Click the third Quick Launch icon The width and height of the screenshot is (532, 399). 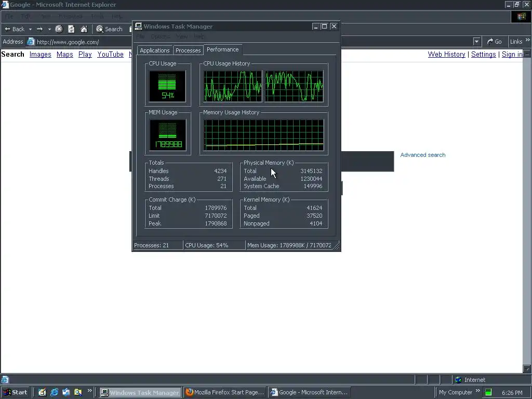(66, 392)
